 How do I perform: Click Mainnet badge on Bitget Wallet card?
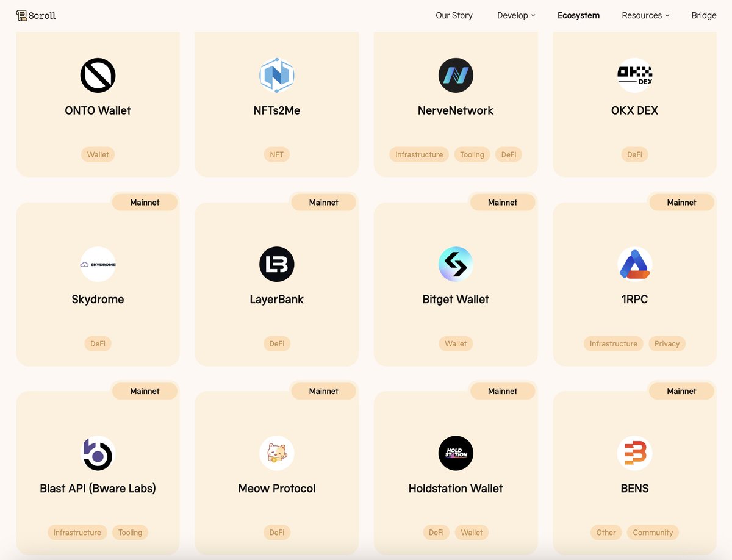point(503,203)
